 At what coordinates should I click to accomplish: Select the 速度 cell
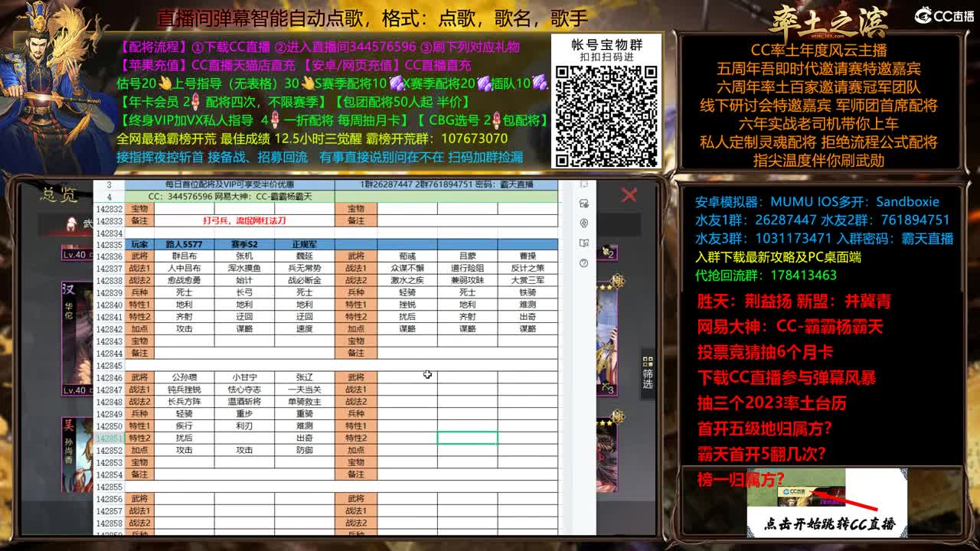(304, 329)
